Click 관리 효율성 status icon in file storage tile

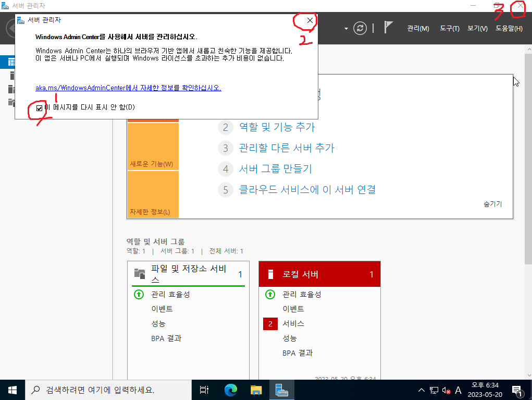(x=139, y=295)
